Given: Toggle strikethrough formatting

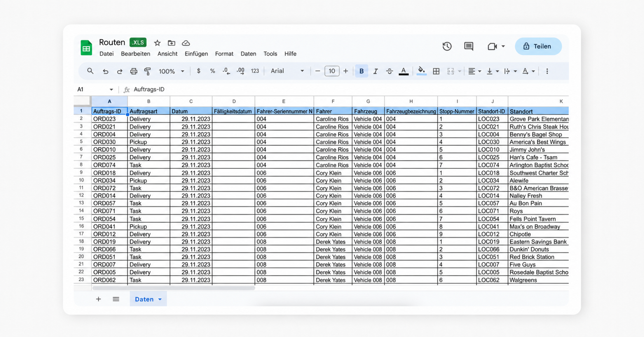Looking at the screenshot, I should pyautogui.click(x=389, y=71).
